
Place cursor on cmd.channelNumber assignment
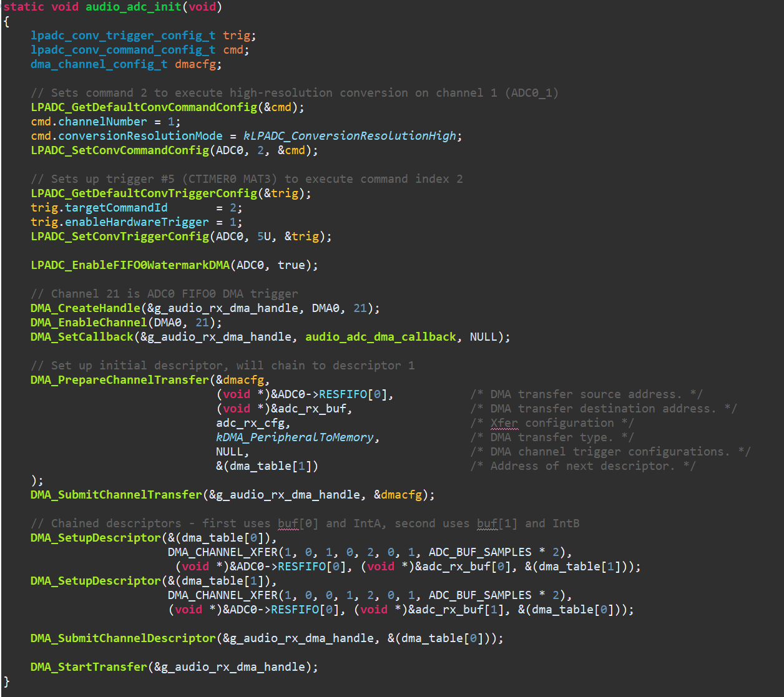coord(105,122)
